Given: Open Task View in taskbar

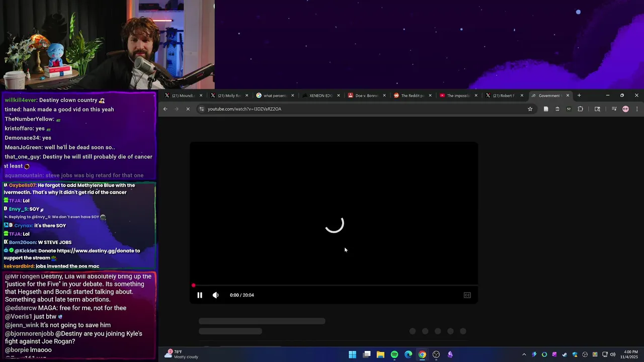Looking at the screenshot, I should pyautogui.click(x=367, y=354).
